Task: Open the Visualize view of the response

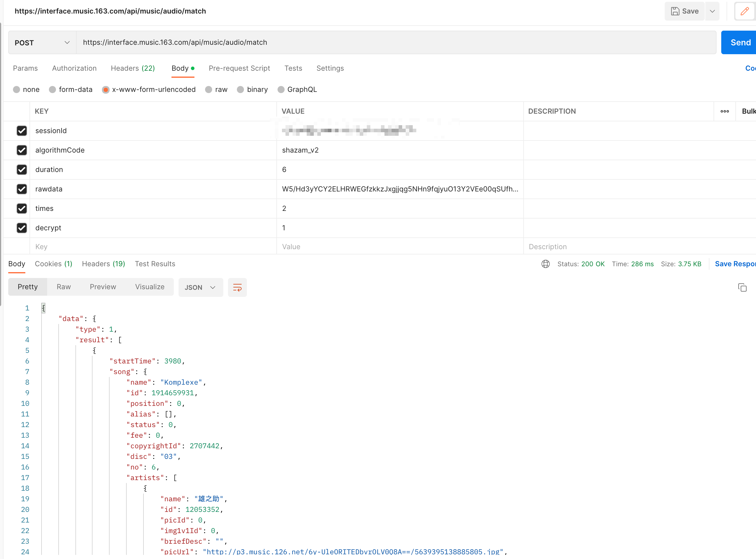Action: tap(150, 287)
